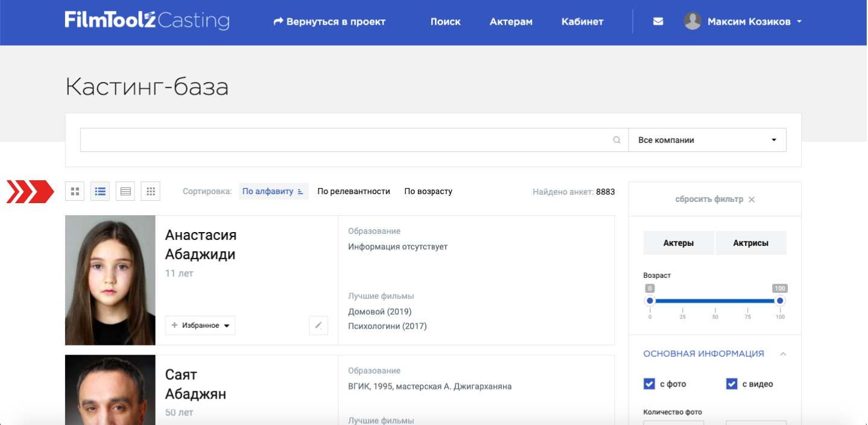Image resolution: width=868 pixels, height=425 pixels.
Task: Click the search magnifier icon
Action: click(616, 140)
